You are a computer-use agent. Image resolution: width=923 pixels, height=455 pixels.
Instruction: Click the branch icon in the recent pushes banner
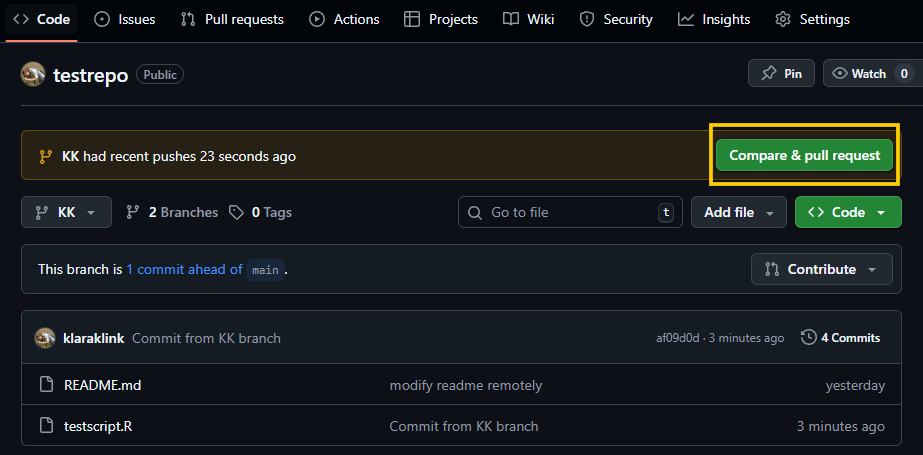click(45, 156)
